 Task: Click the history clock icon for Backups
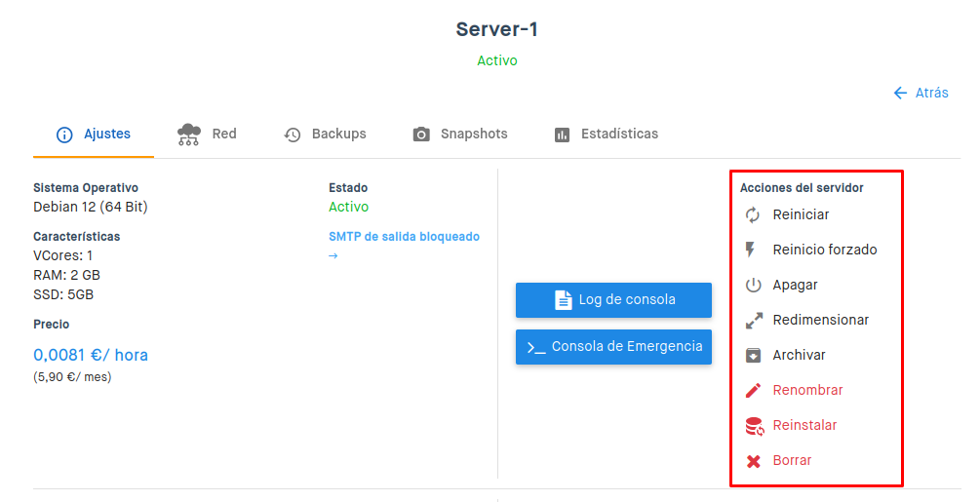point(293,135)
